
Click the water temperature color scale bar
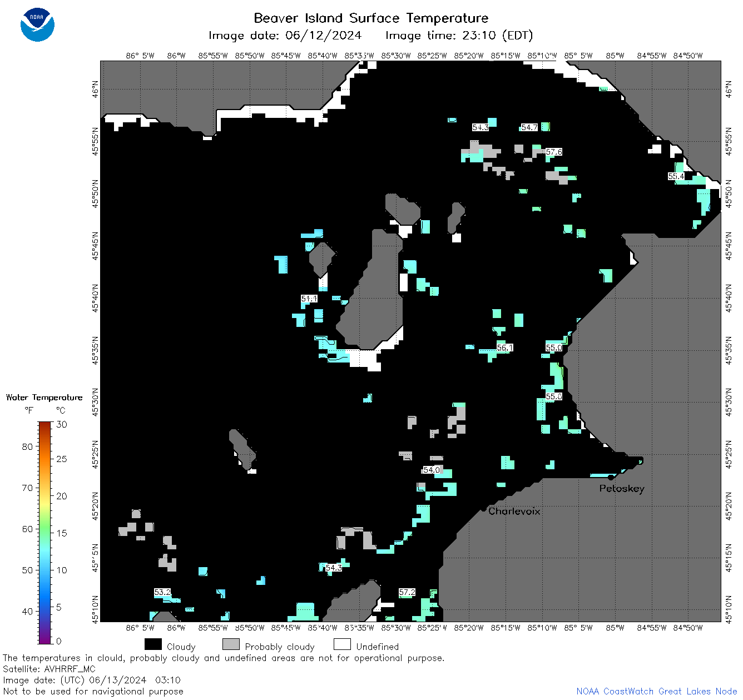(45, 533)
